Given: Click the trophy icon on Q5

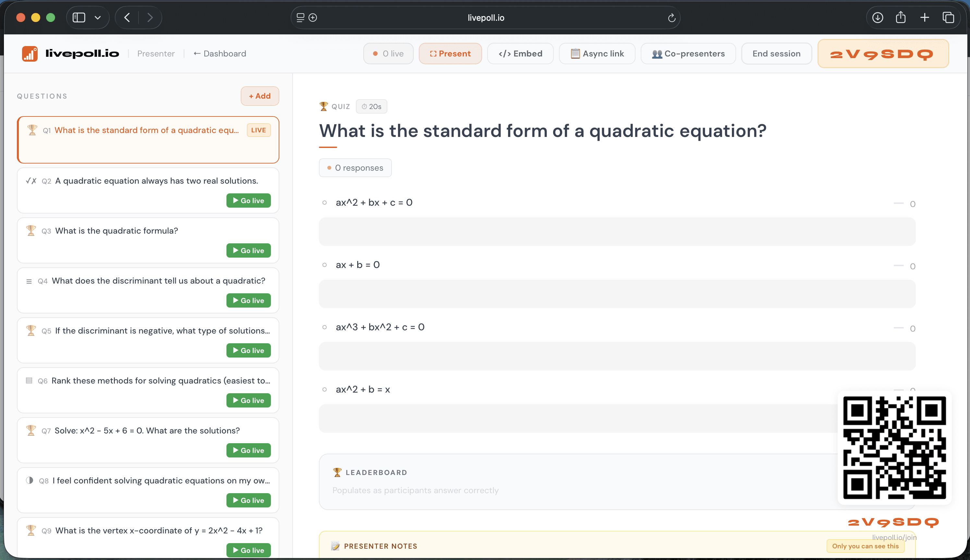Looking at the screenshot, I should click(31, 330).
